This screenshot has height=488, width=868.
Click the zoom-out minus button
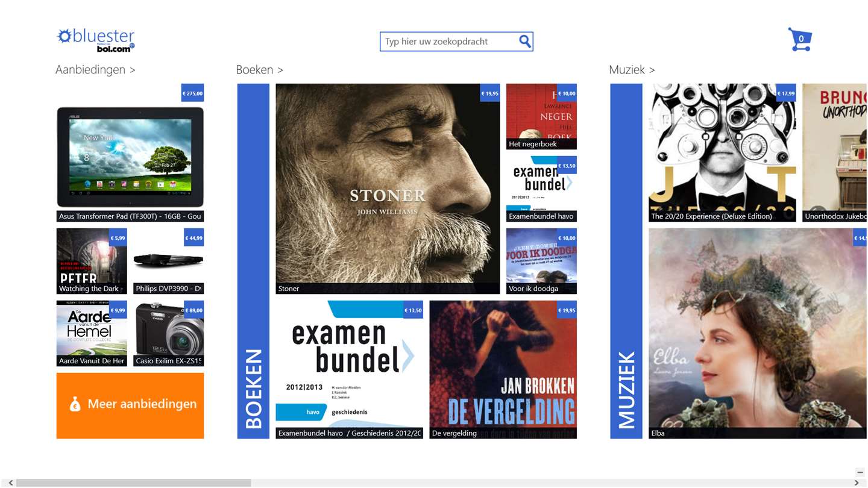click(860, 472)
